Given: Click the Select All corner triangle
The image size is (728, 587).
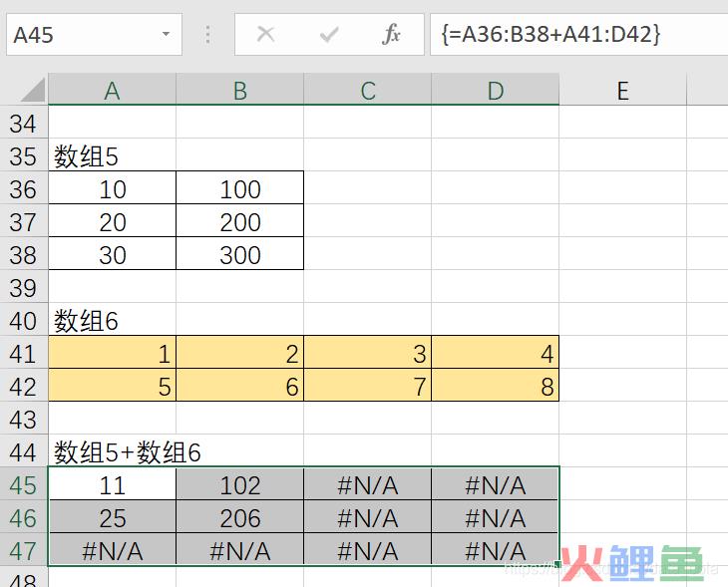Looking at the screenshot, I should click(x=33, y=90).
